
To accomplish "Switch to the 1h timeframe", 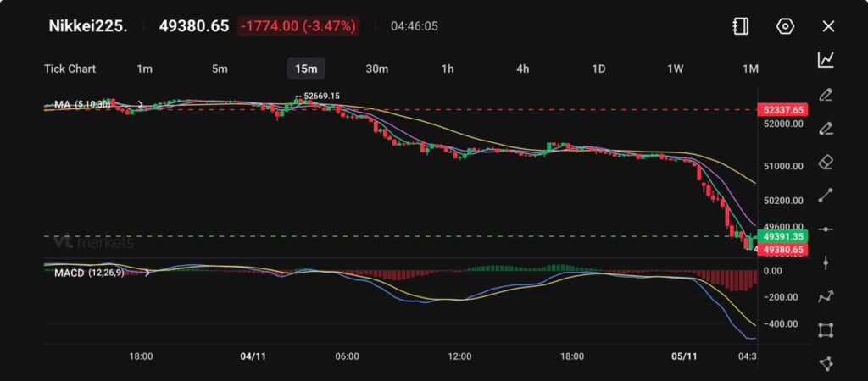I will 448,69.
